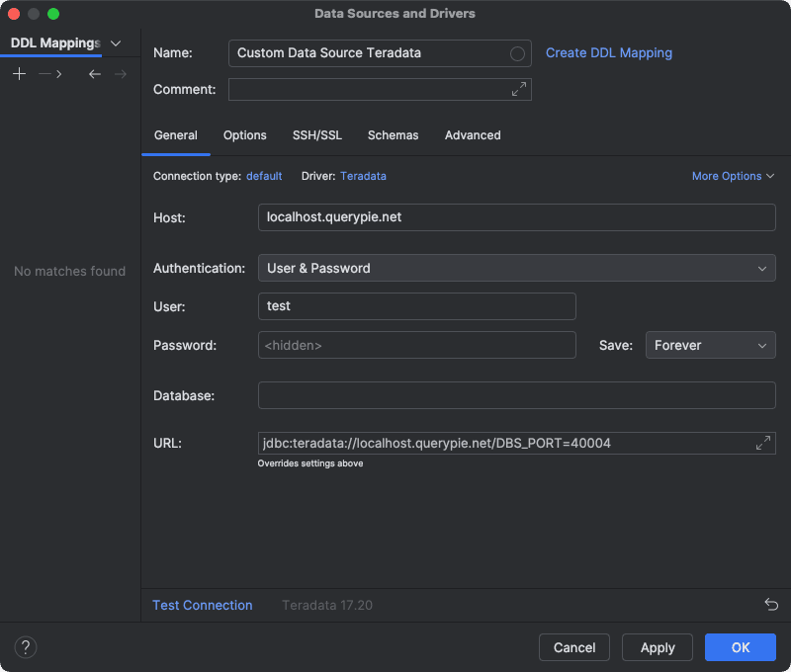
Task: Open the Authentication dropdown
Action: click(x=516, y=268)
